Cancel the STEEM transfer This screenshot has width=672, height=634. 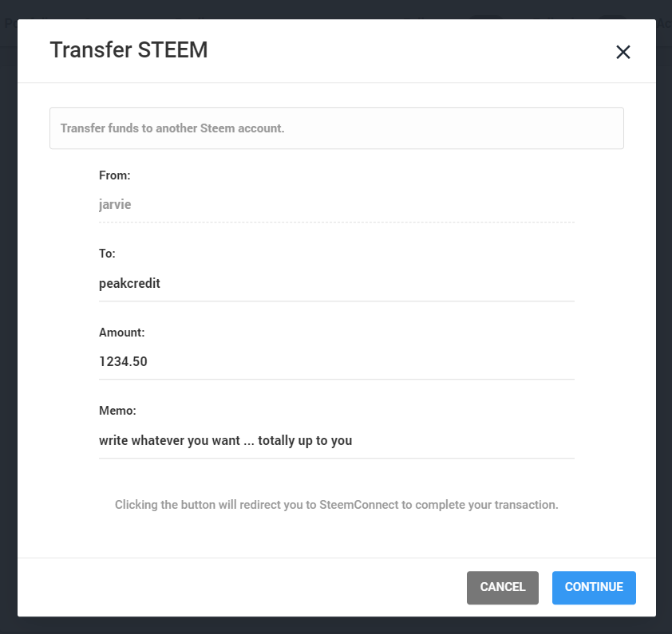(503, 588)
